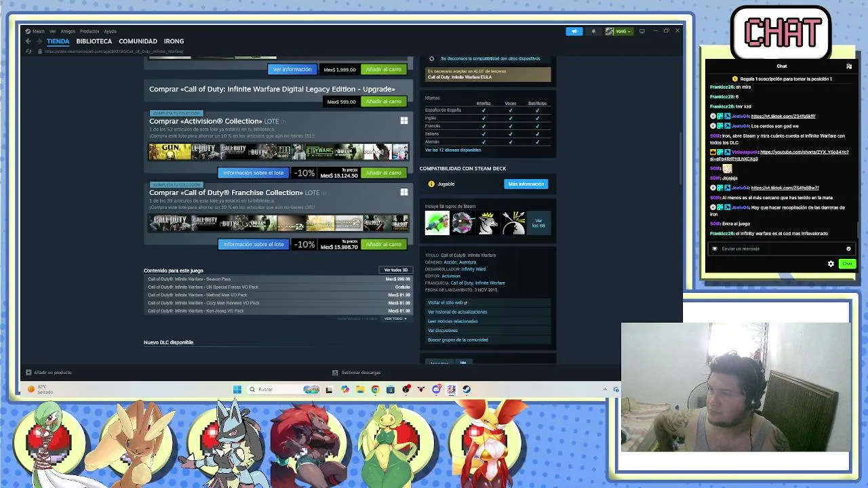Screen dimensions: 868x488
Task: Open Ver los 12 idiomas disponibles link
Action: coord(453,150)
